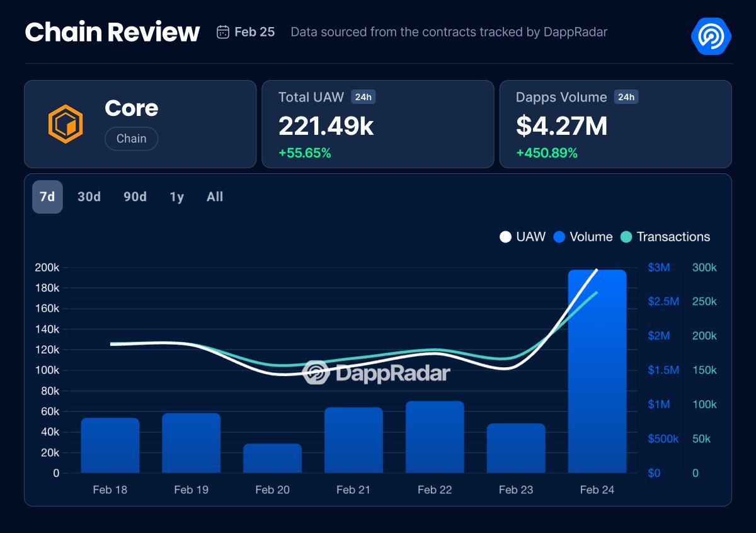Screen dimensions: 756x533
Task: Click the $1.5M volume axis label
Action: click(x=663, y=370)
